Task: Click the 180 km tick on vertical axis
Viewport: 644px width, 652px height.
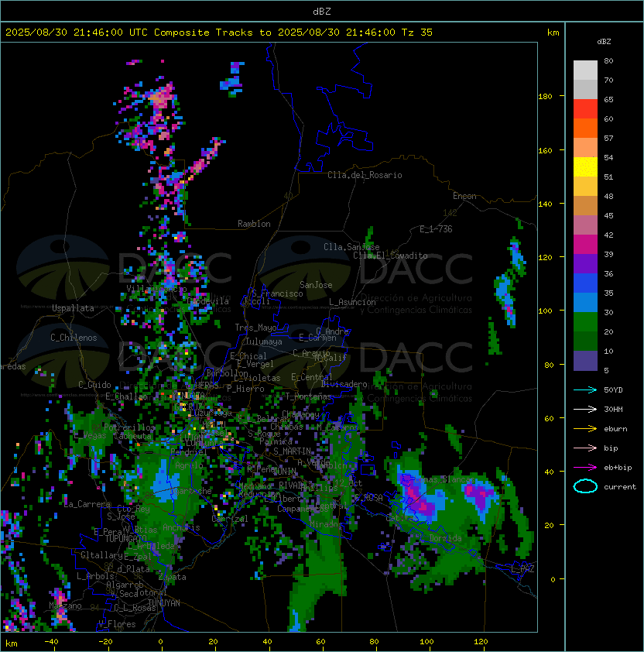Action: tap(545, 96)
